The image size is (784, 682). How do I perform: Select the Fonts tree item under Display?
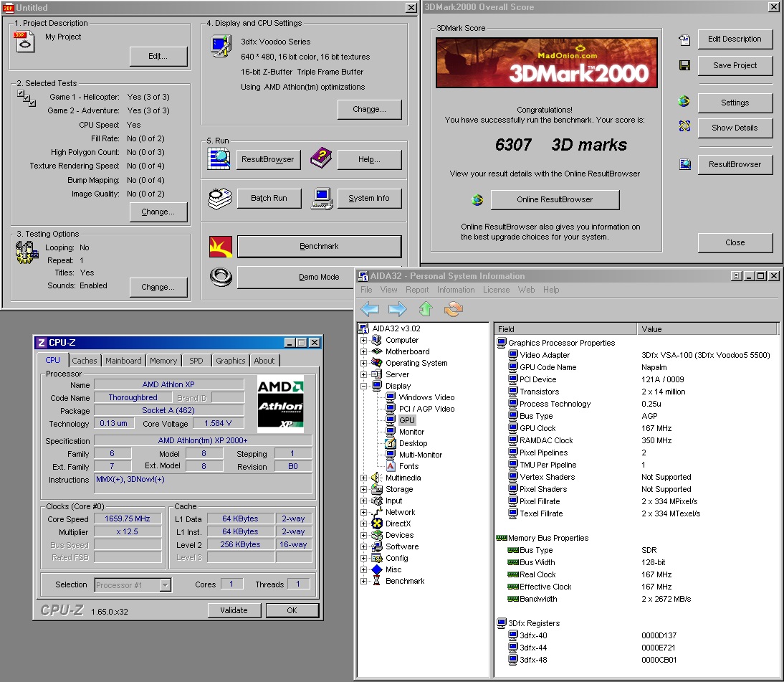tap(408, 466)
